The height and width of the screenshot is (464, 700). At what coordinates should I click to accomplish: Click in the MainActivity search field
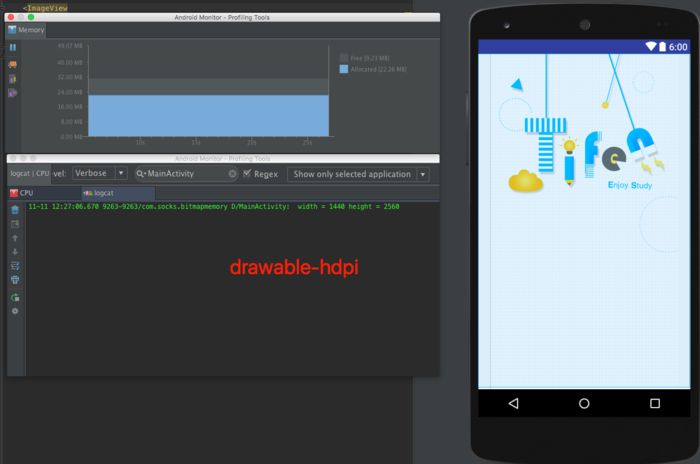pos(187,174)
